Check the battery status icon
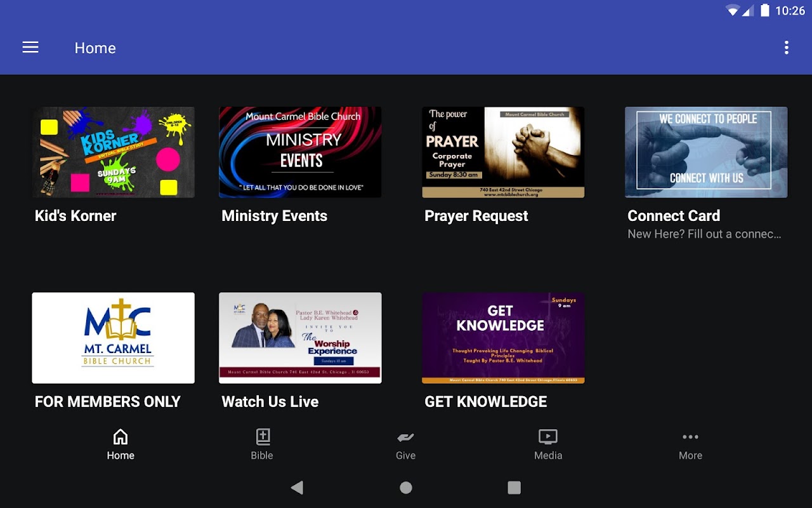Screen dimensions: 812x508 point(765,10)
